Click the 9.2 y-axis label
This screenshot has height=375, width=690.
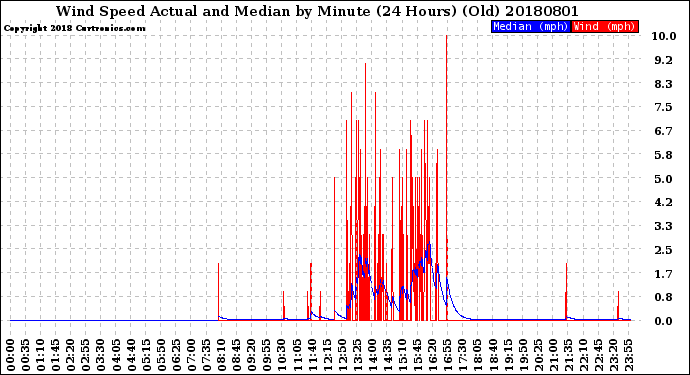(664, 60)
